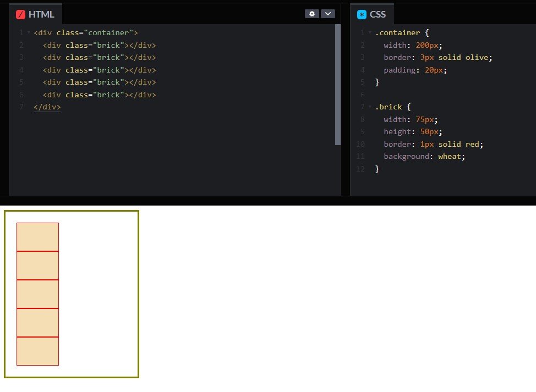Collapse the .brick rule fold arrow
Viewport: 536px width, 392px height.
[x=370, y=107]
